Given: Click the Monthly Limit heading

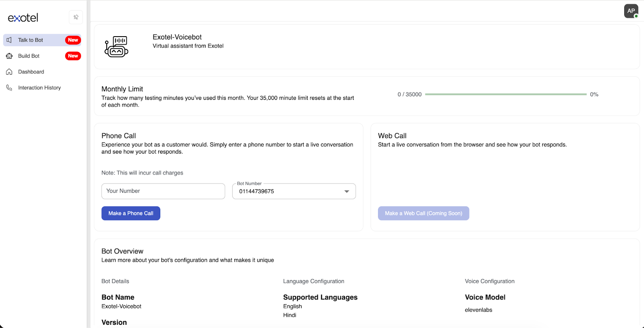Looking at the screenshot, I should (122, 89).
